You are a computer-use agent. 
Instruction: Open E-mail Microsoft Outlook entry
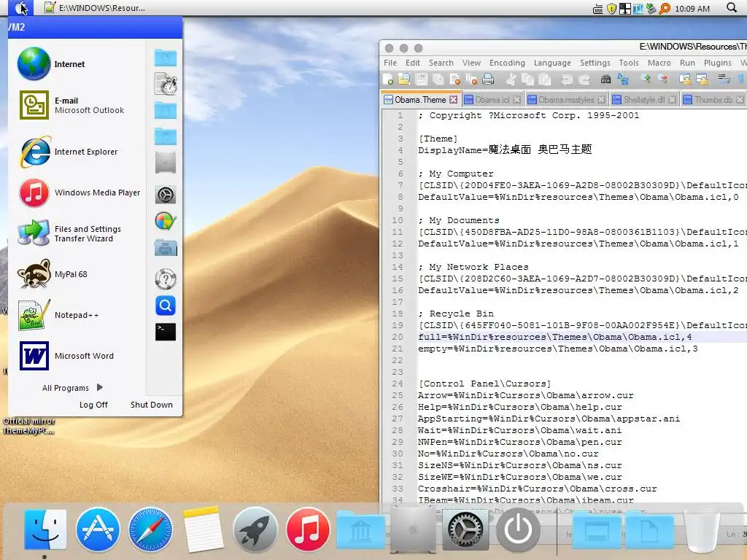pos(79,105)
